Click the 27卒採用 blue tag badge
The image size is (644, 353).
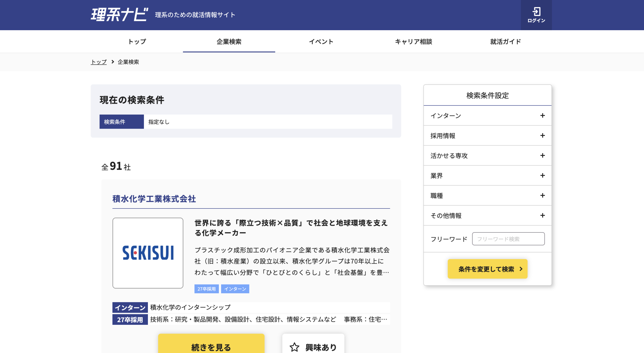[x=206, y=289]
